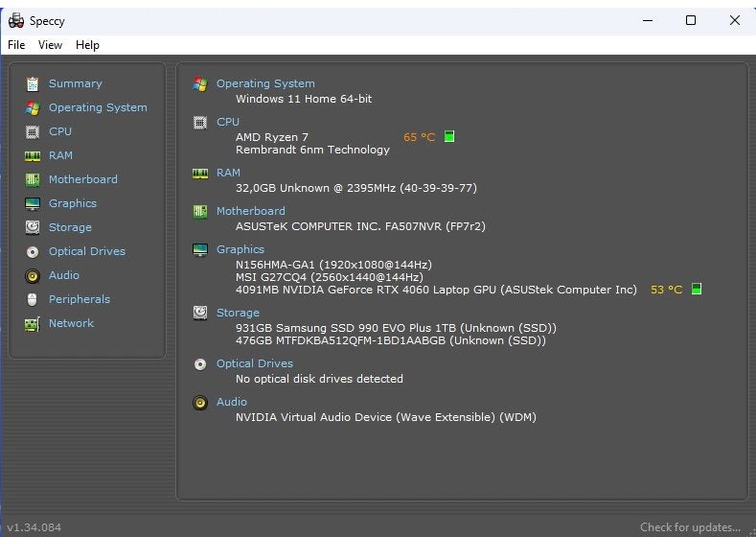Viewport: 756px width, 537px height.
Task: Click Rembrandt 6nm Technology text
Action: tap(312, 150)
